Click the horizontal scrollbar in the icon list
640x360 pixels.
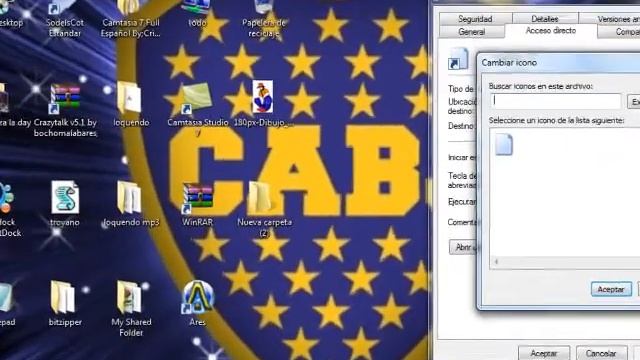565,262
